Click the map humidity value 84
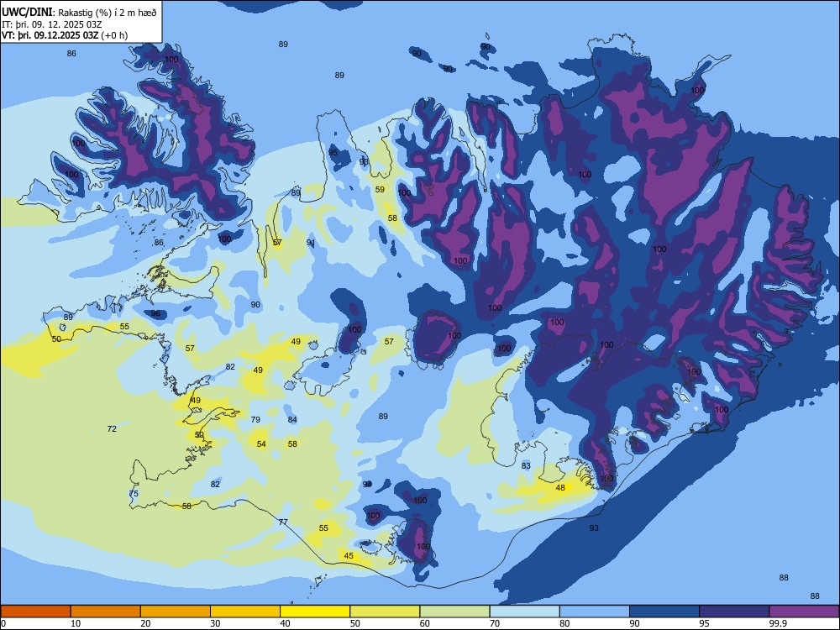 pos(292,419)
